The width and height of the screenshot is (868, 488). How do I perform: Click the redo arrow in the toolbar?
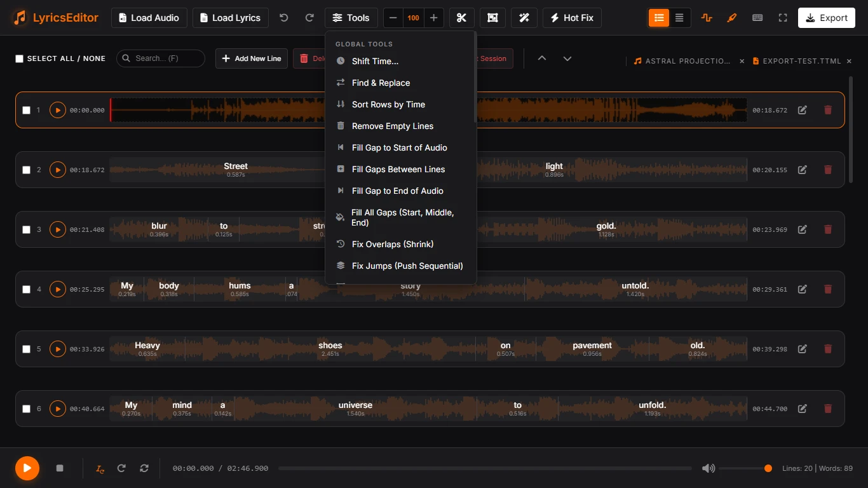click(309, 18)
